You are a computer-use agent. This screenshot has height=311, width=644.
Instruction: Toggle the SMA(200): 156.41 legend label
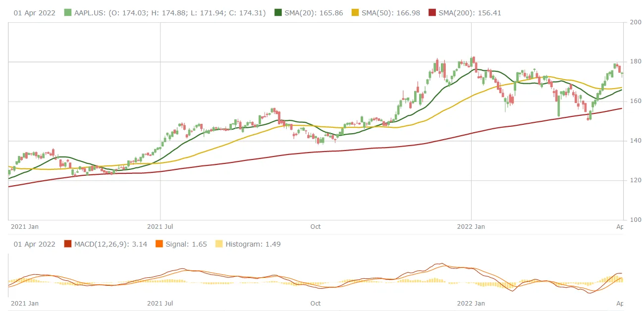pyautogui.click(x=470, y=13)
